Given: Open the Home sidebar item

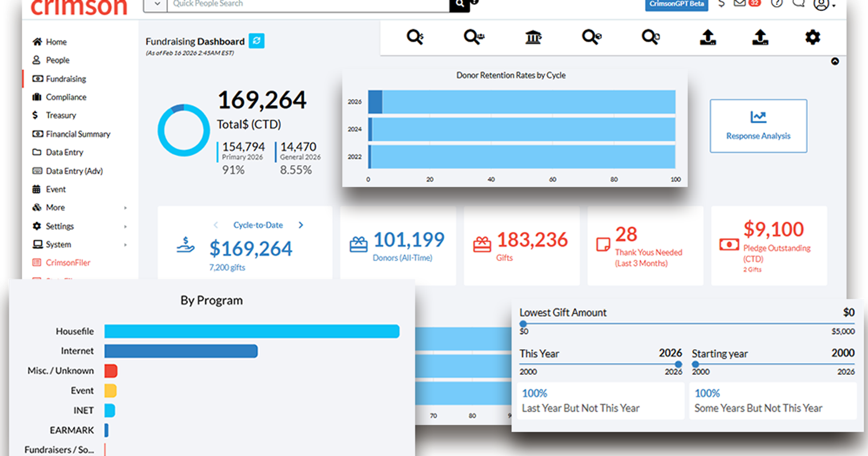Looking at the screenshot, I should 50,42.
